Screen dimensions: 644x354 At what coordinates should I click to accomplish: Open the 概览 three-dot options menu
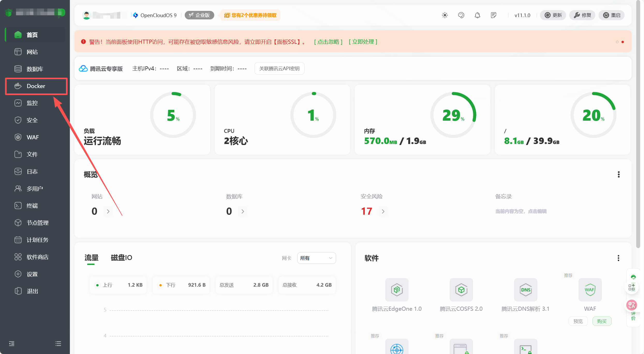[x=619, y=174]
